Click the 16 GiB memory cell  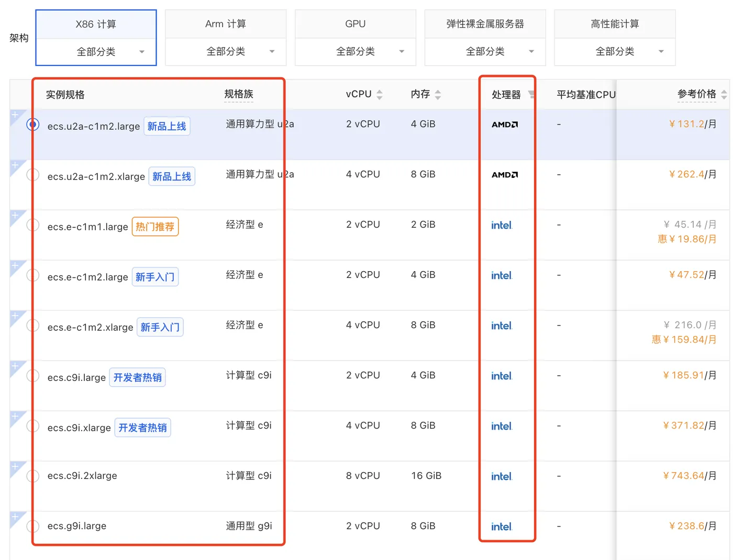426,476
